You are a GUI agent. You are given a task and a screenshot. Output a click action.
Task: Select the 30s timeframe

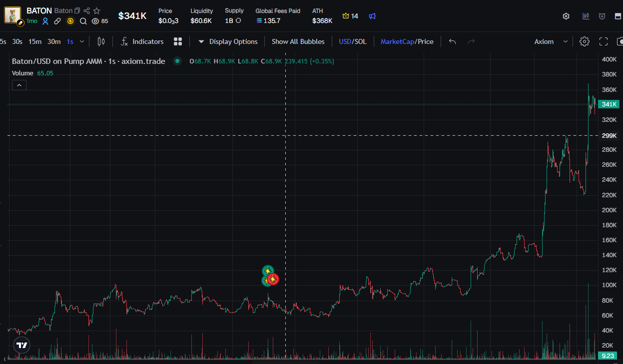(17, 41)
